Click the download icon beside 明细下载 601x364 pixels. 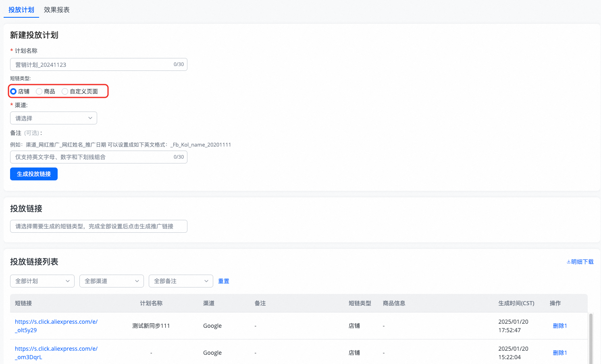coord(568,262)
